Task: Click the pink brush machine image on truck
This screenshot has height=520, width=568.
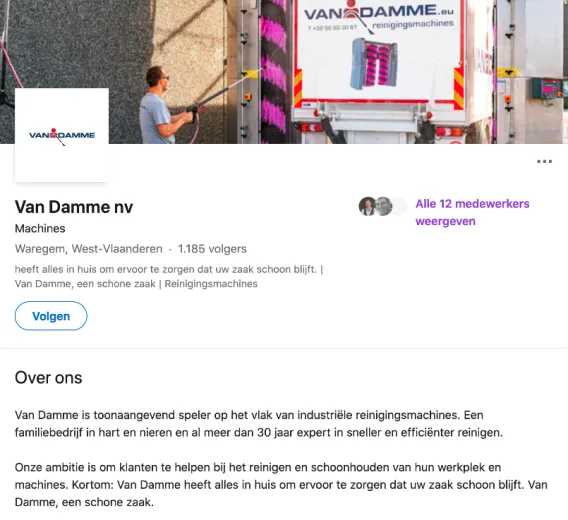Action: point(374,63)
